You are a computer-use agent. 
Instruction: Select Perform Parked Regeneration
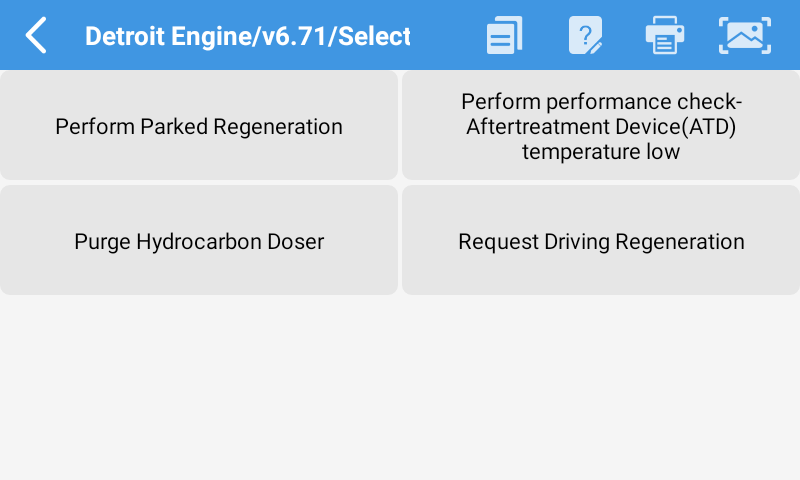tap(199, 126)
